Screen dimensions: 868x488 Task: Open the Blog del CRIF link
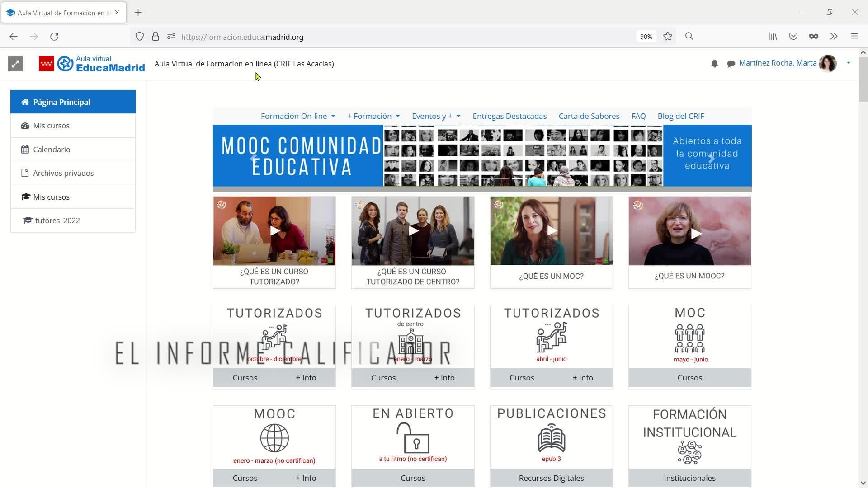680,116
